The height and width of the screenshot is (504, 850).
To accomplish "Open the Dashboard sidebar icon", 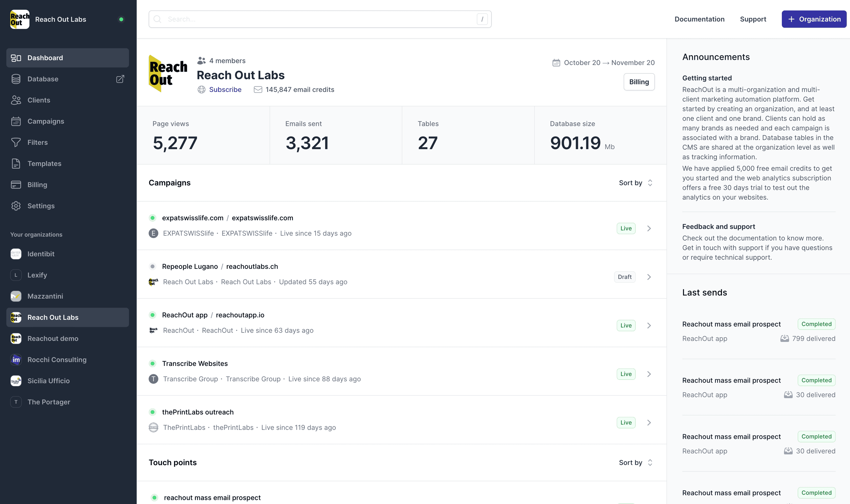I will coord(16,58).
